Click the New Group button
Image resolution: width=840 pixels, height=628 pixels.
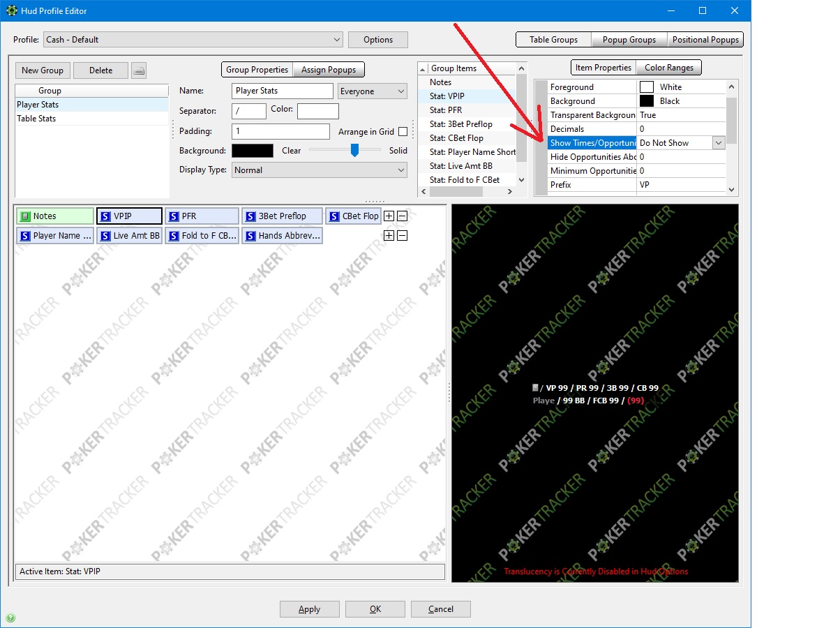[x=43, y=70]
